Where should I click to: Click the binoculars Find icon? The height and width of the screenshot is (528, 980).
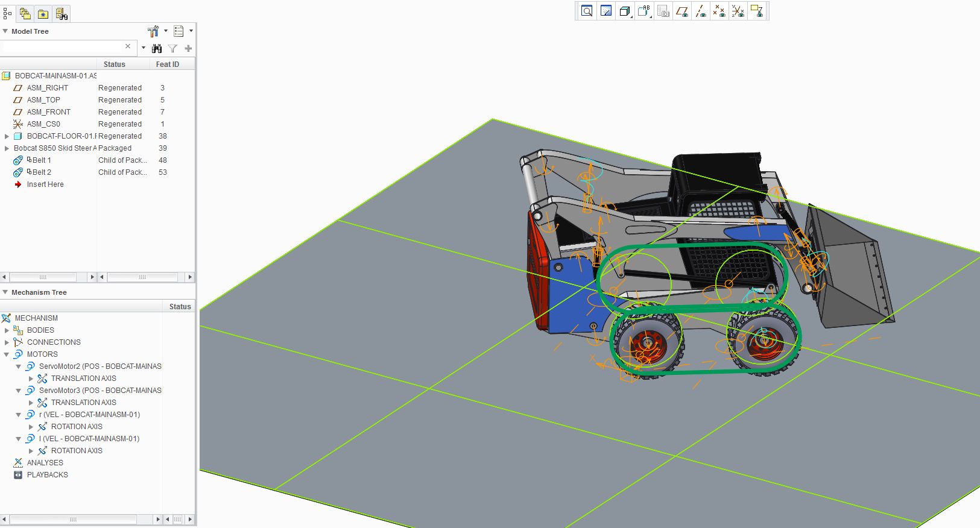coord(157,48)
